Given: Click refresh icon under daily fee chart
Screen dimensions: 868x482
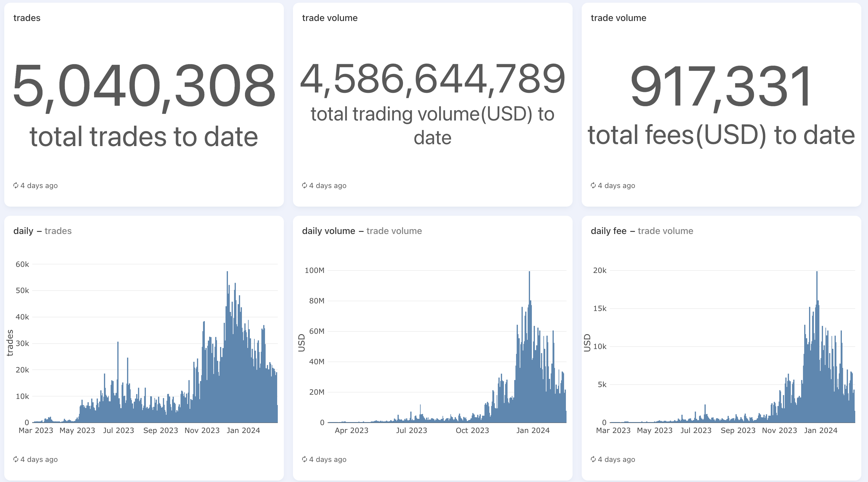Looking at the screenshot, I should pos(593,459).
